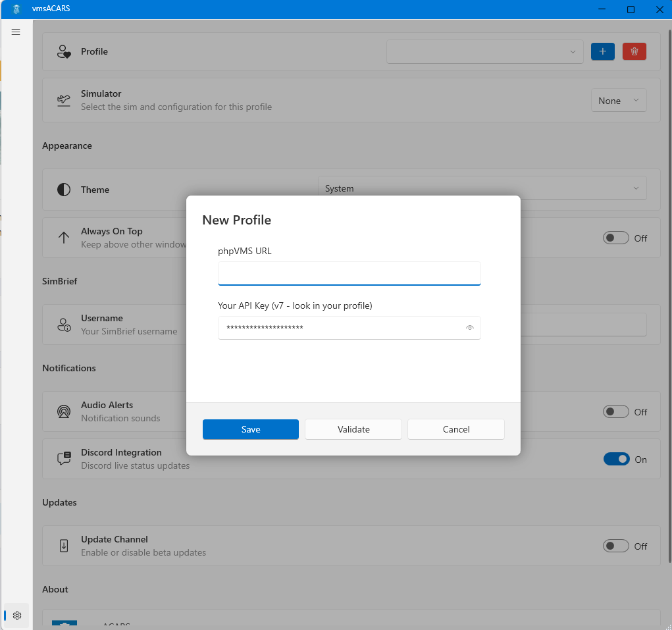Viewport: 672px width, 630px height.
Task: Open the Theme System dropdown
Action: [x=482, y=189]
